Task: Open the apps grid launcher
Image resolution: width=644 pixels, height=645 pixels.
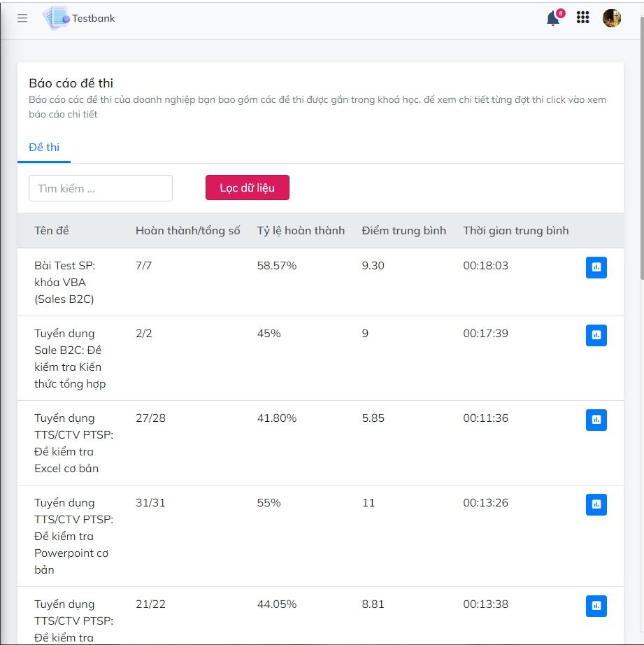Action: click(583, 17)
